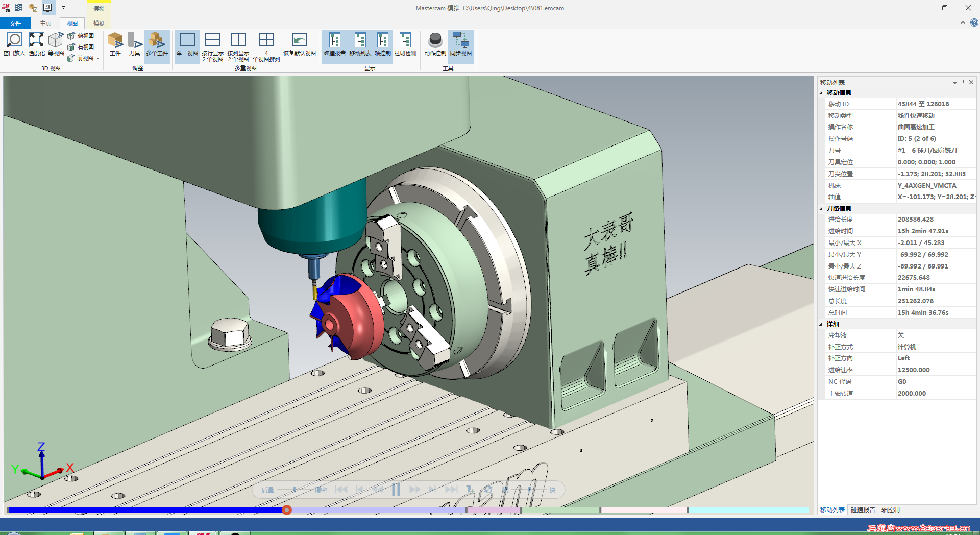Toggle loop playback icon

pyautogui.click(x=488, y=490)
